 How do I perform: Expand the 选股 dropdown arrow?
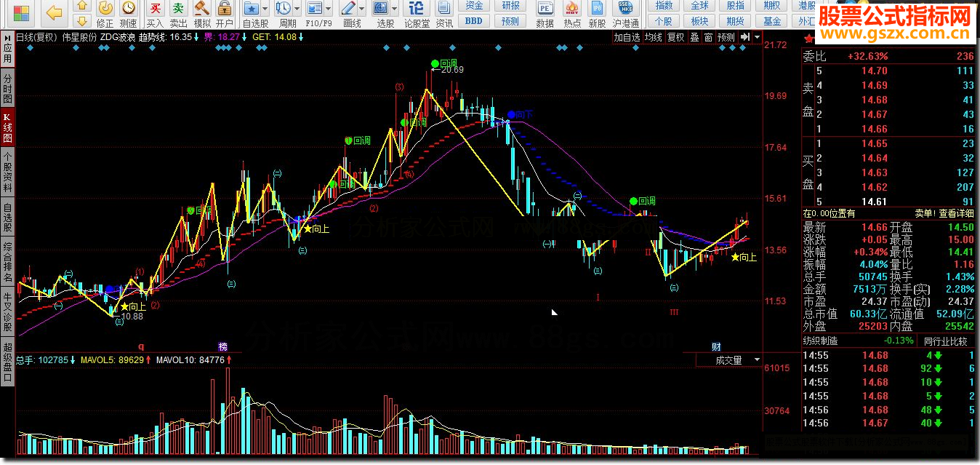(x=394, y=9)
